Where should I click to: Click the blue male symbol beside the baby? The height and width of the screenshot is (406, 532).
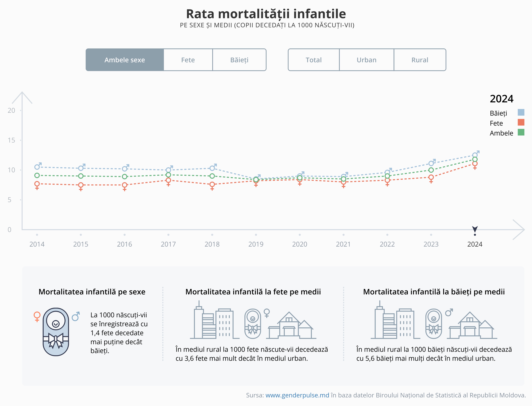(76, 316)
